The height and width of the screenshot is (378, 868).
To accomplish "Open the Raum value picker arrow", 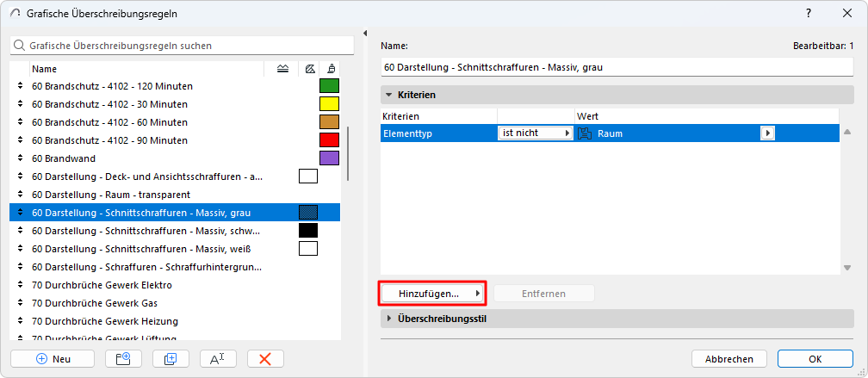I will pos(767,133).
